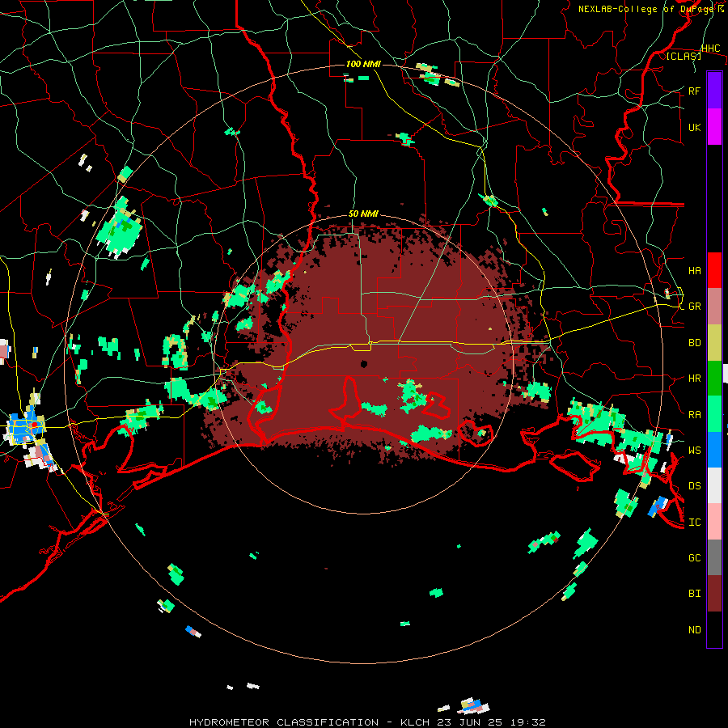The image size is (728, 728).
Task: Click the 'NEXLAB-College of DuPage' text
Action: coord(646,9)
